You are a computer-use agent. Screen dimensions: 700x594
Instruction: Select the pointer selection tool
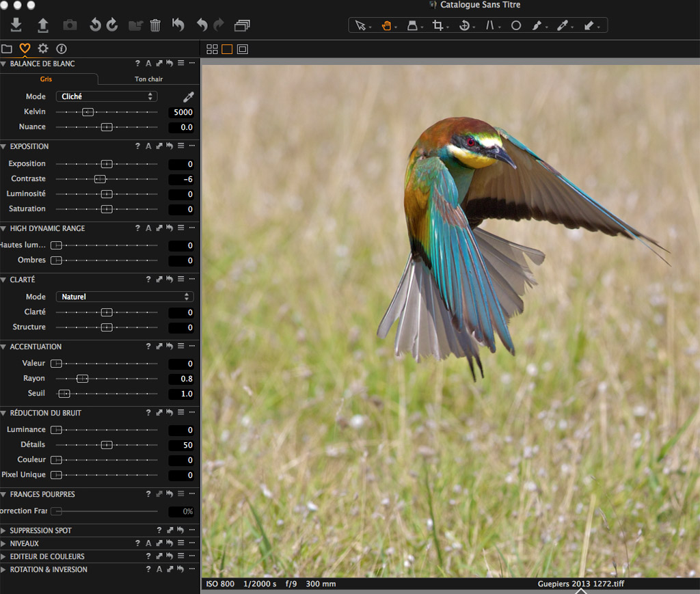pyautogui.click(x=360, y=25)
